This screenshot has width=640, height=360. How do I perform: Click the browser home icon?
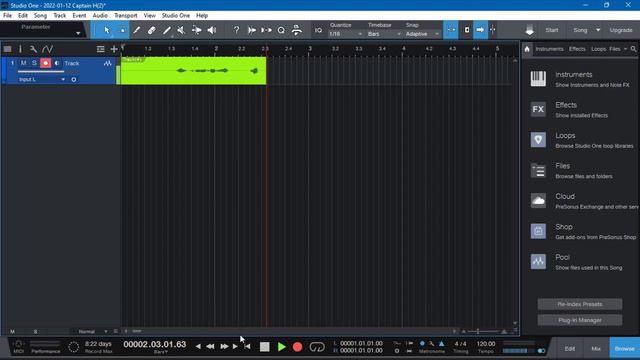click(x=527, y=49)
